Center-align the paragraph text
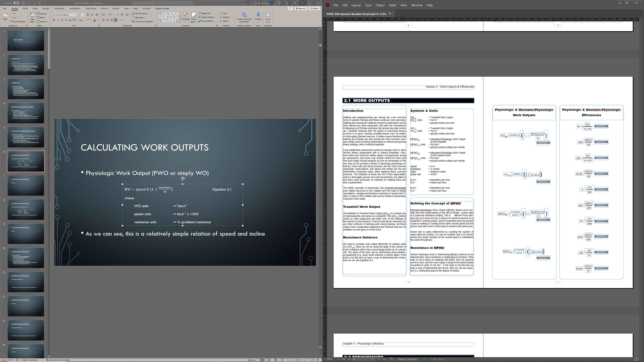The height and width of the screenshot is (362, 644). point(108,20)
